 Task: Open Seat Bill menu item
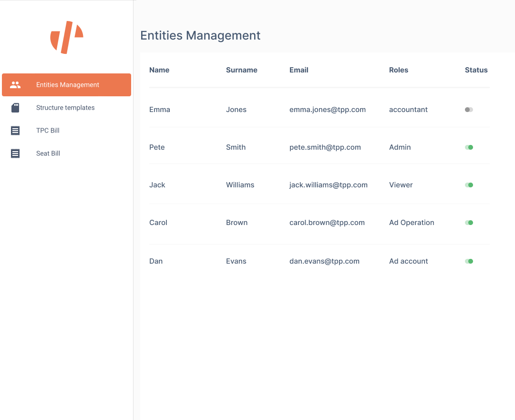coord(48,154)
